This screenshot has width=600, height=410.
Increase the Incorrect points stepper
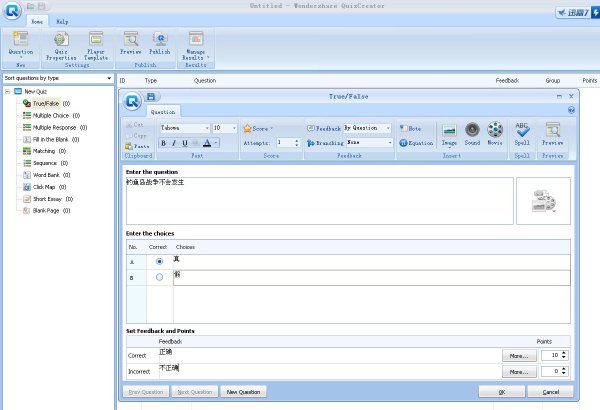564,369
